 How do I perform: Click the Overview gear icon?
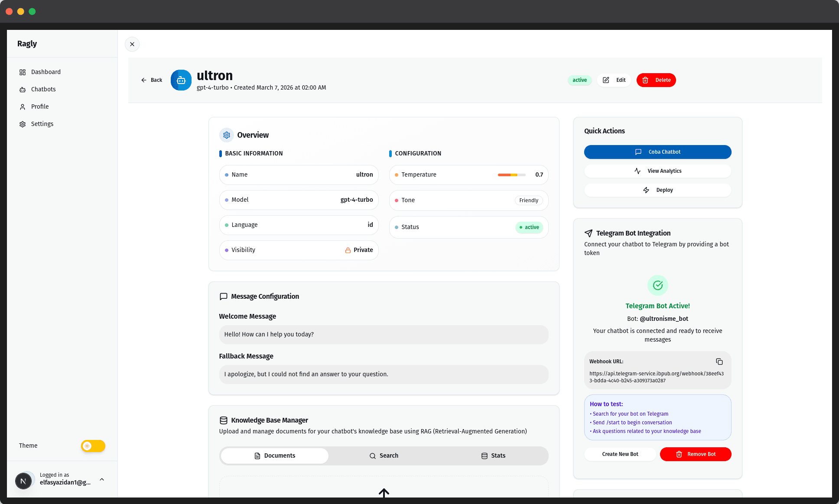click(x=227, y=135)
